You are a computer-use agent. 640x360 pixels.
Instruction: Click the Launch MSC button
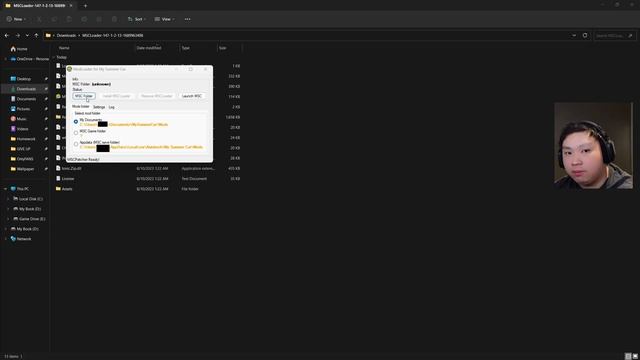click(x=192, y=96)
